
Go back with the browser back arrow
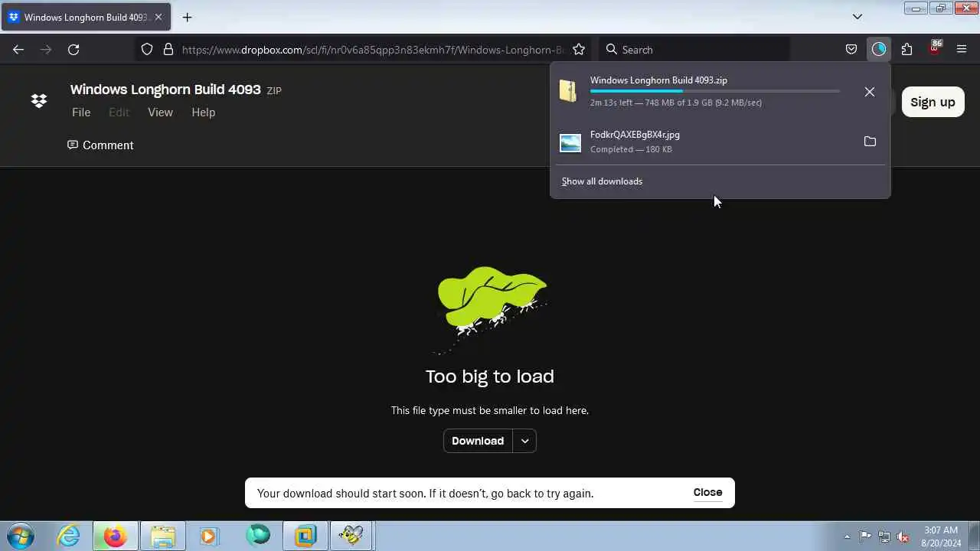tap(18, 49)
